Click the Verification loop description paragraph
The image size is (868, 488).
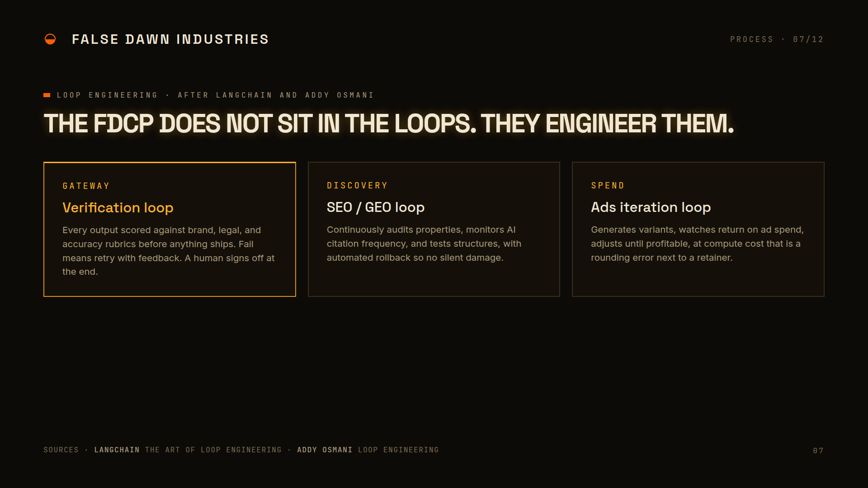(169, 251)
